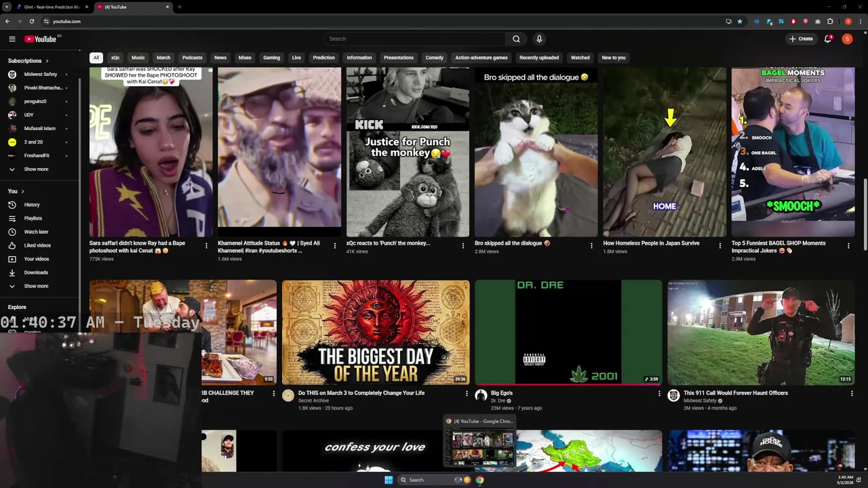Open options for Bro skipped dialogue short
The width and height of the screenshot is (868, 488).
click(x=591, y=245)
